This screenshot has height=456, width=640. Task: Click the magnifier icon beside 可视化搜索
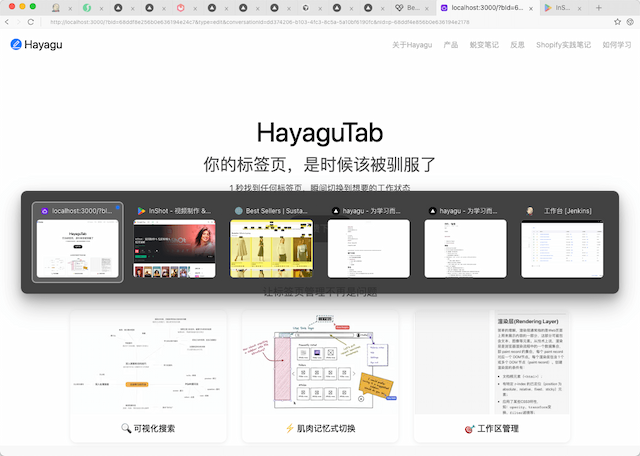pos(126,428)
